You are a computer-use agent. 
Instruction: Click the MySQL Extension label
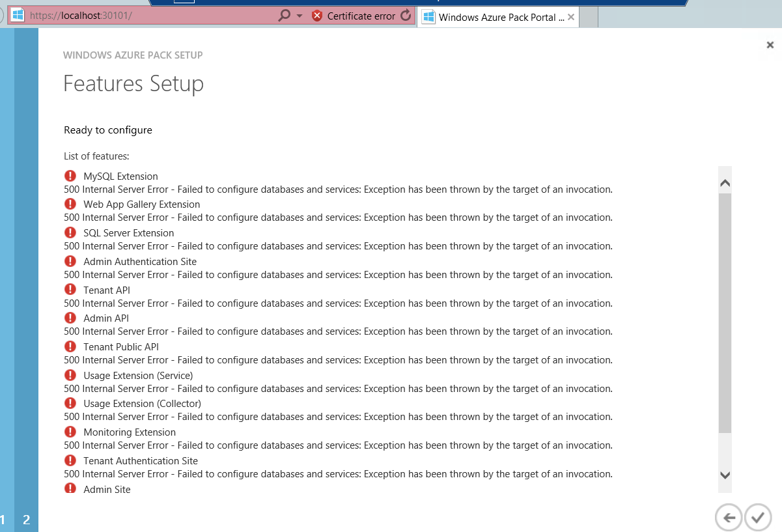coord(120,176)
